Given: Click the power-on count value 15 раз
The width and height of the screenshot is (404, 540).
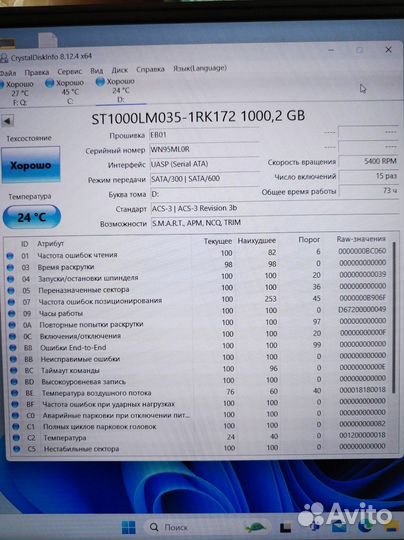Looking at the screenshot, I should 368,176.
